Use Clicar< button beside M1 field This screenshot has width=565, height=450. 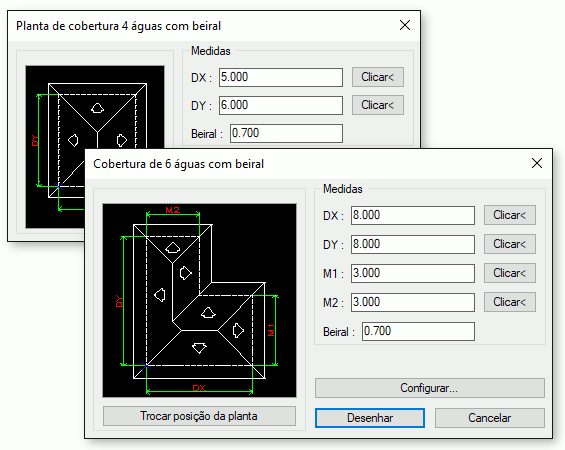(x=510, y=273)
